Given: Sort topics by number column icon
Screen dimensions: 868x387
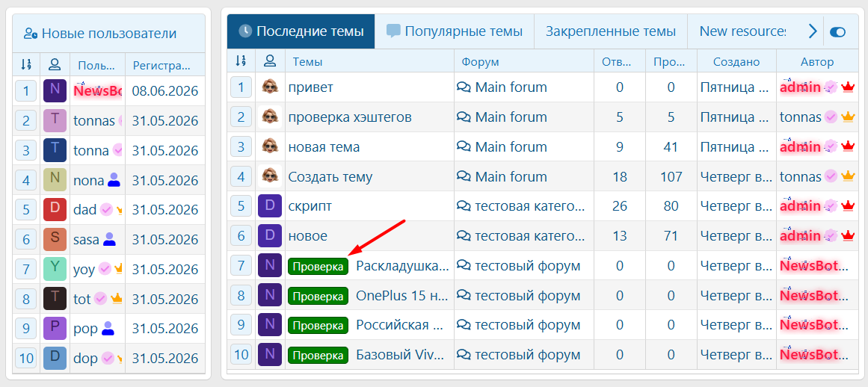Looking at the screenshot, I should point(241,61).
